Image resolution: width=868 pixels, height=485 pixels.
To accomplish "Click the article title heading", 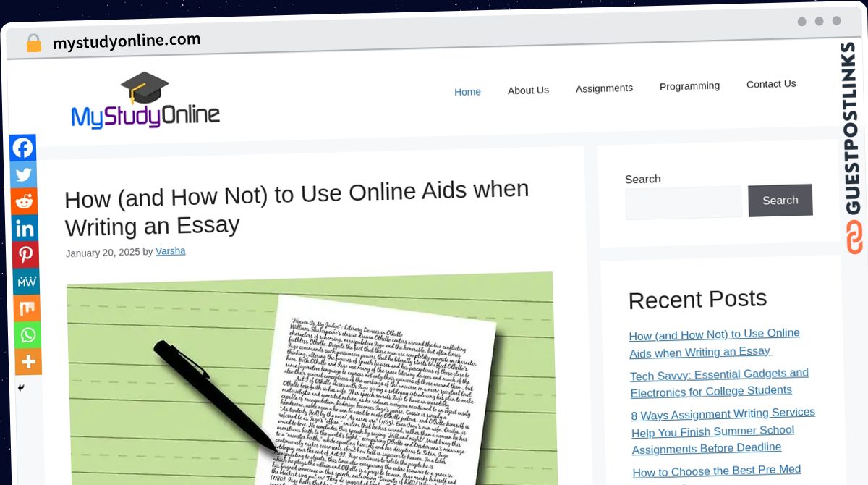I will tap(297, 208).
